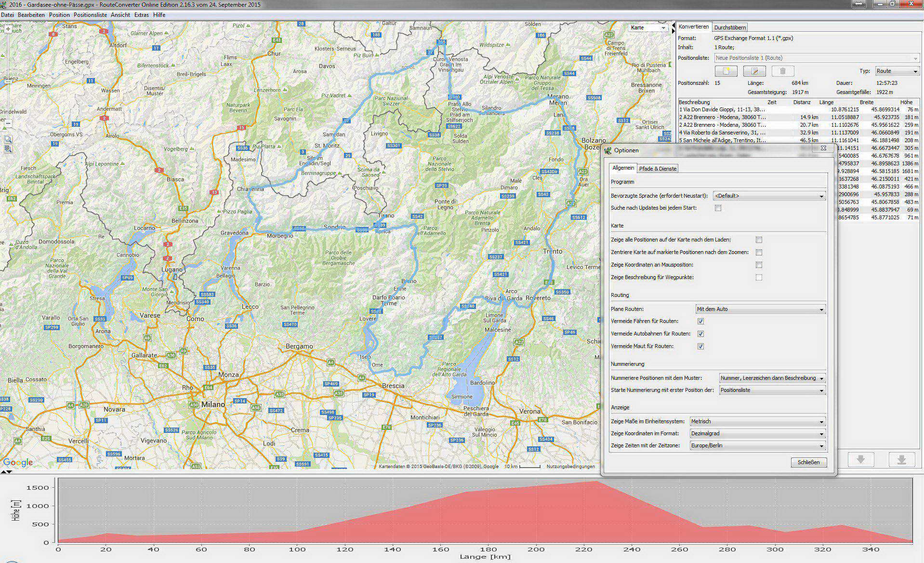The image size is (924, 563).
Task: Toggle 'Zeige Koordinaten an Mausposition' checkbox
Action: click(759, 265)
